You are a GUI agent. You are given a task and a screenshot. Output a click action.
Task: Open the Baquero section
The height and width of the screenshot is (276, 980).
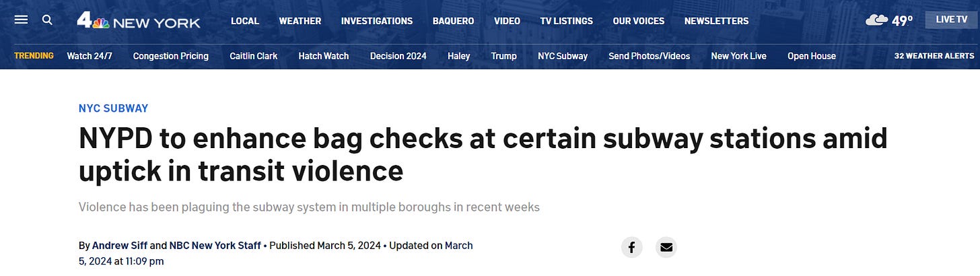454,21
